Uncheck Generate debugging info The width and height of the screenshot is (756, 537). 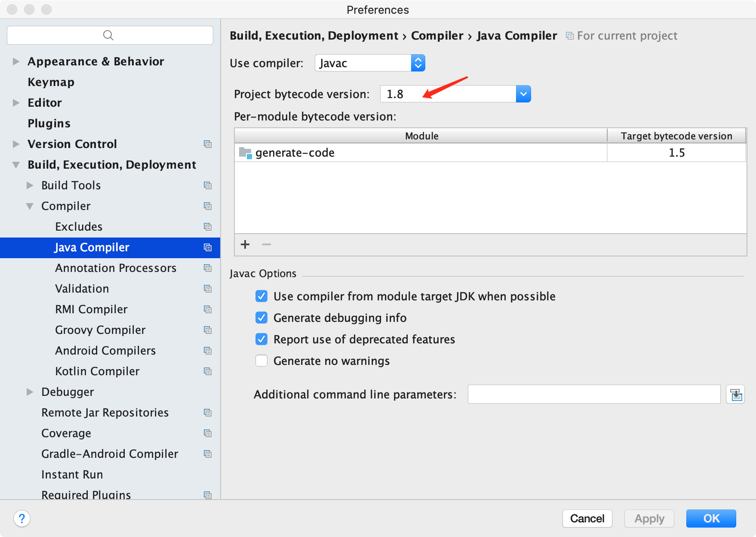pos(261,318)
